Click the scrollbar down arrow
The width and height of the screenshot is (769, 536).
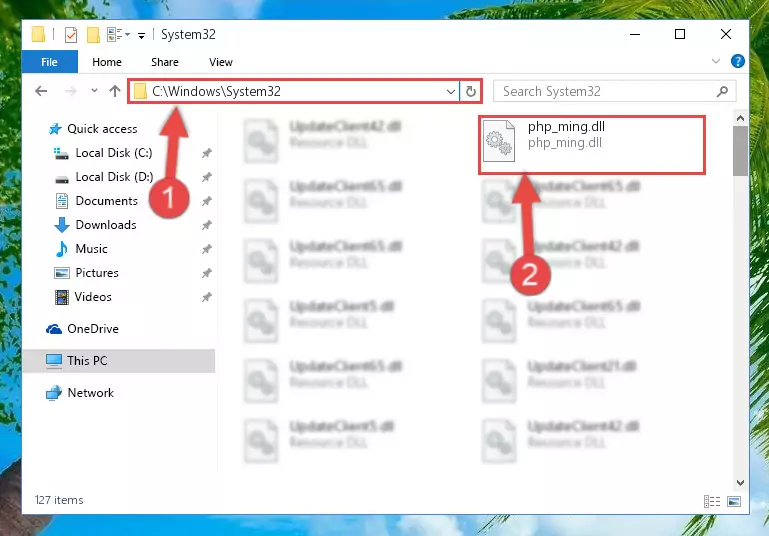click(x=740, y=483)
